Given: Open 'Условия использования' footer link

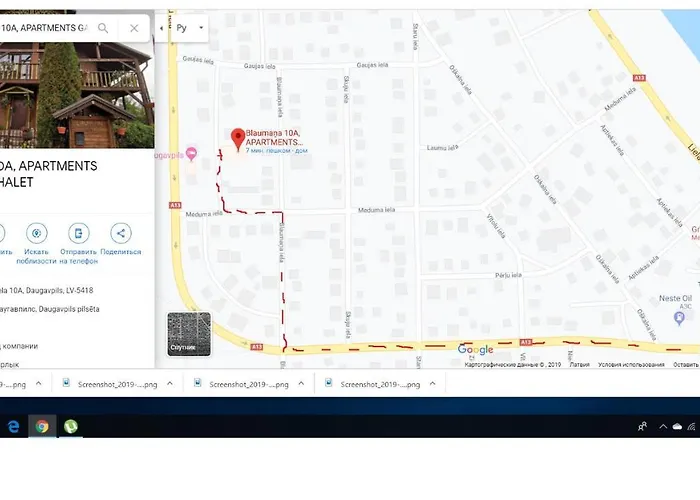Looking at the screenshot, I should click(631, 365).
